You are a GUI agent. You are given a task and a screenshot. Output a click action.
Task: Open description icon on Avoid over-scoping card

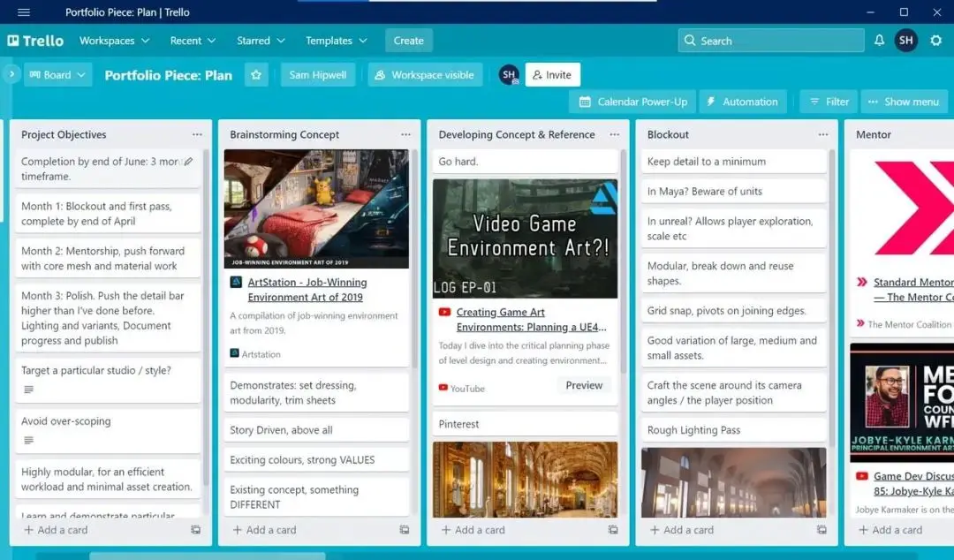pyautogui.click(x=28, y=440)
